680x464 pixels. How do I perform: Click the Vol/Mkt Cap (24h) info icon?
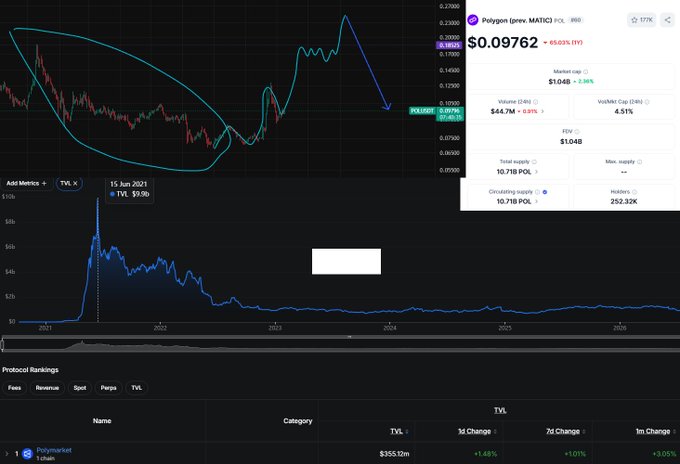pos(647,102)
